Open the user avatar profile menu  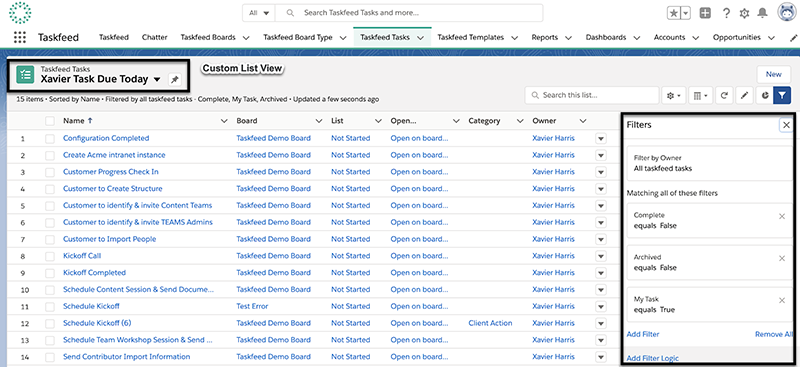(x=787, y=13)
